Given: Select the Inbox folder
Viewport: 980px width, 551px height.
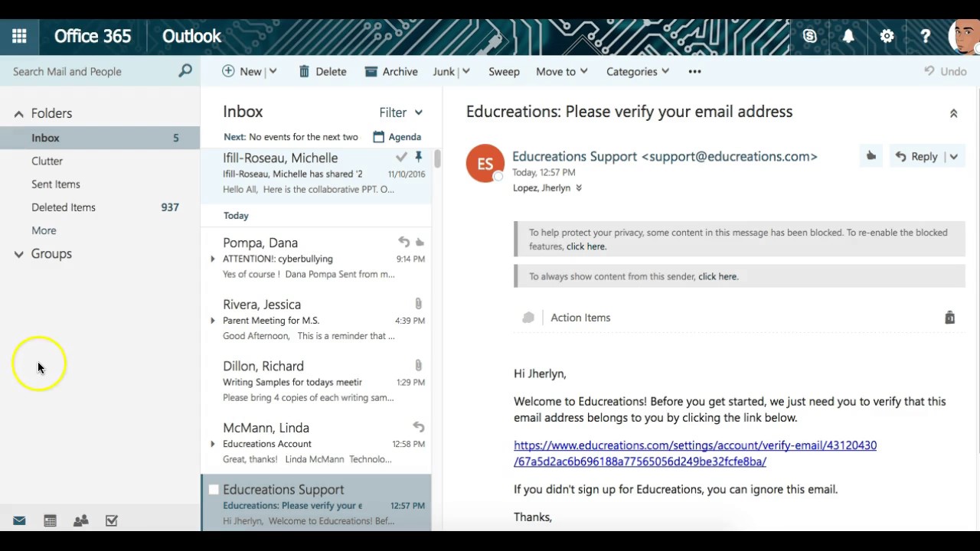Looking at the screenshot, I should point(100,138).
